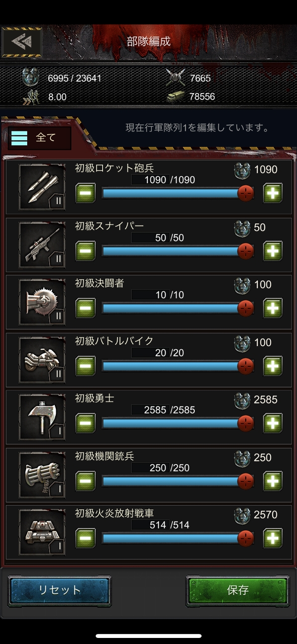The image size is (297, 644).
Task: Tap the 初級機関銃兵 gatling gun icon
Action: pyautogui.click(x=42, y=474)
